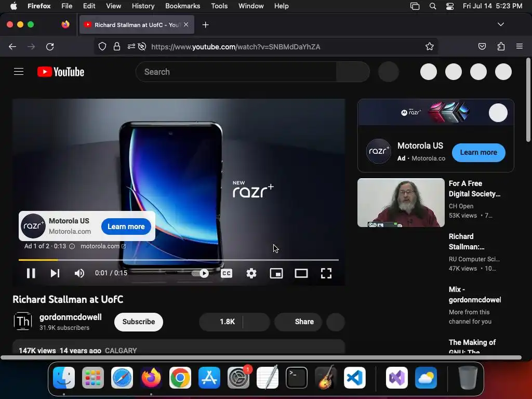This screenshot has height=399, width=532.
Task: Open Terminal from the Dock
Action: tap(297, 378)
